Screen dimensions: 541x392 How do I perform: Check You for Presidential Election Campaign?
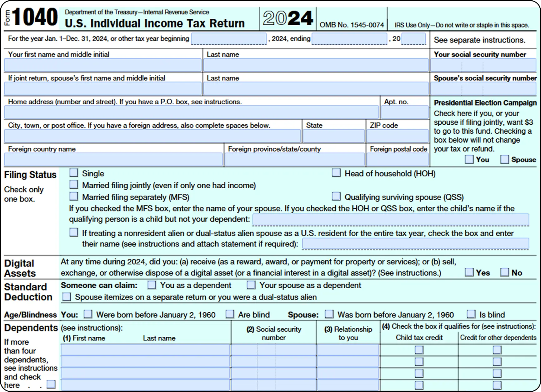[x=468, y=159]
